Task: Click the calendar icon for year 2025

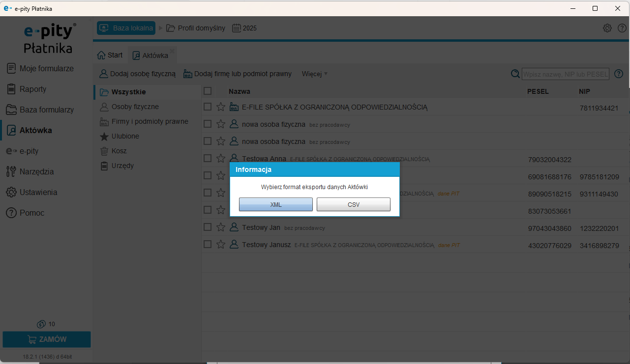Action: [x=237, y=28]
